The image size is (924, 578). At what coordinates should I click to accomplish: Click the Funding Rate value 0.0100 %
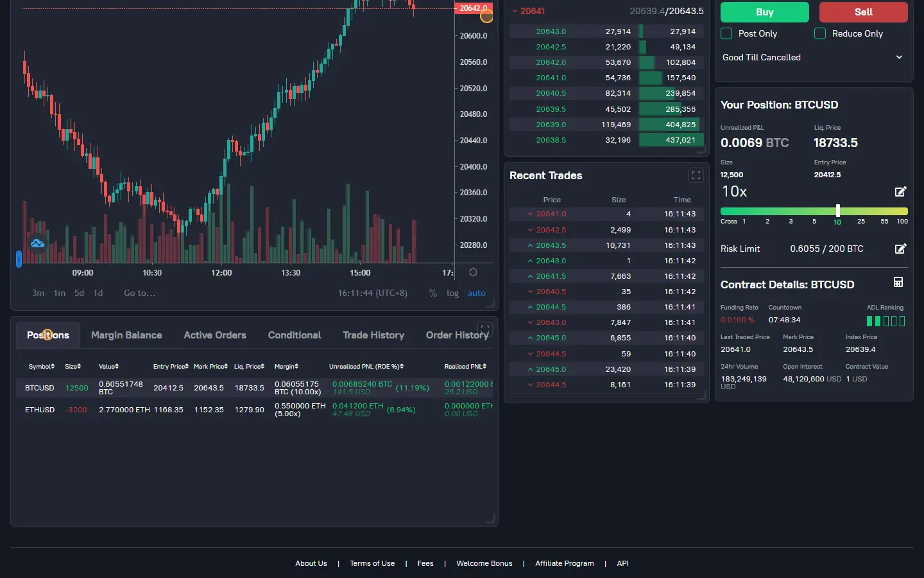click(737, 320)
